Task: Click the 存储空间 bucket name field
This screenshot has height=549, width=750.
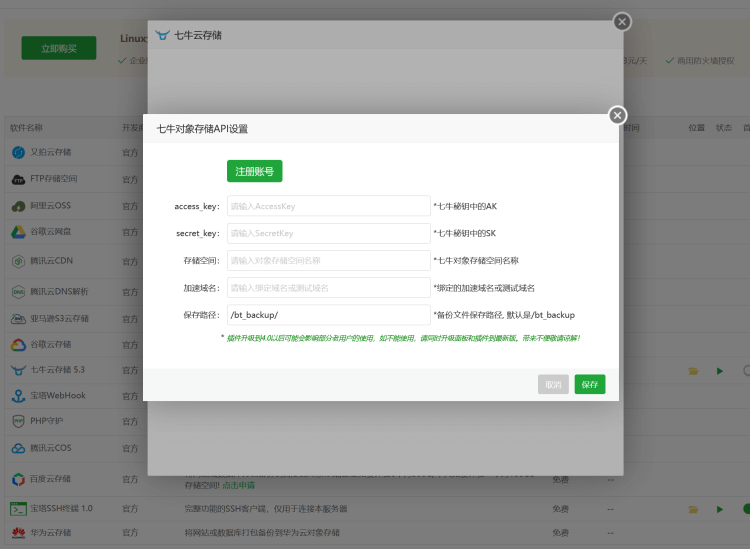Action: coord(329,261)
